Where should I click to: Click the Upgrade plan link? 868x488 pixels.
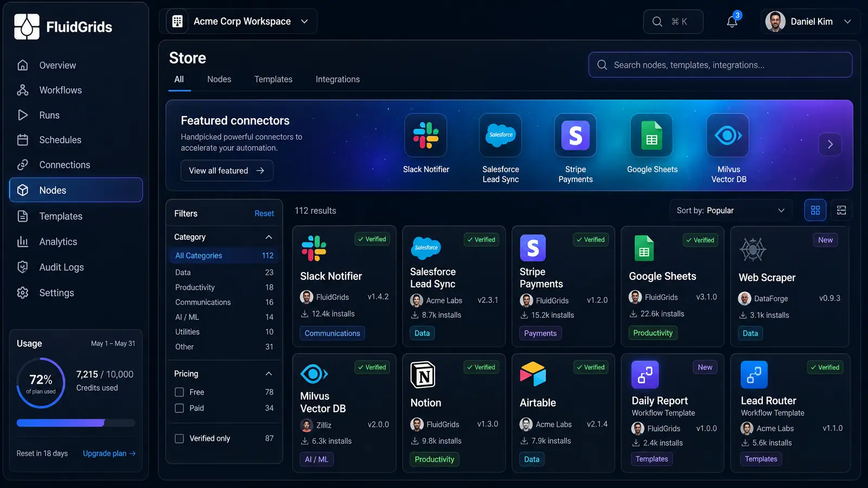pyautogui.click(x=109, y=453)
